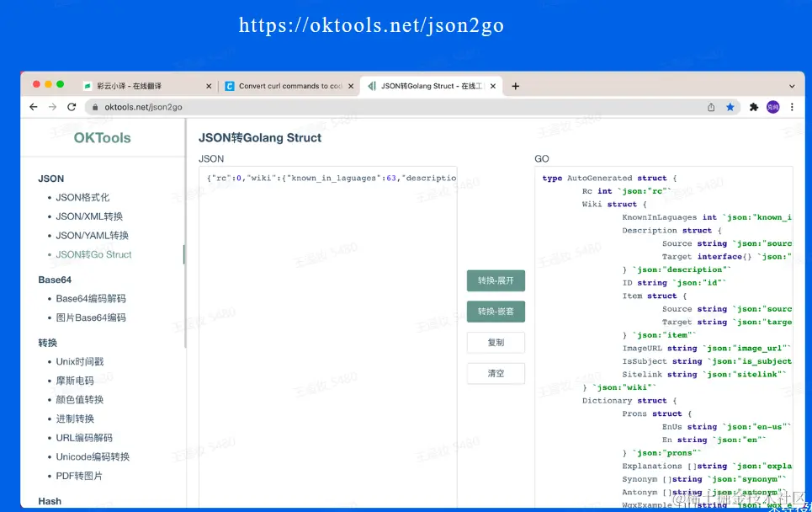The image size is (812, 512).
Task: Click the lock icon beside oktools.net
Action: [95, 107]
